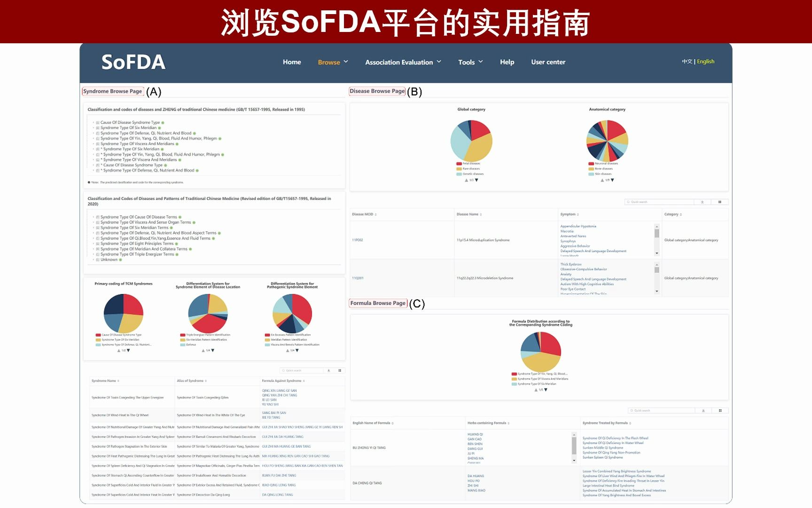Sort by Herbs containing Formula icon

509,423
